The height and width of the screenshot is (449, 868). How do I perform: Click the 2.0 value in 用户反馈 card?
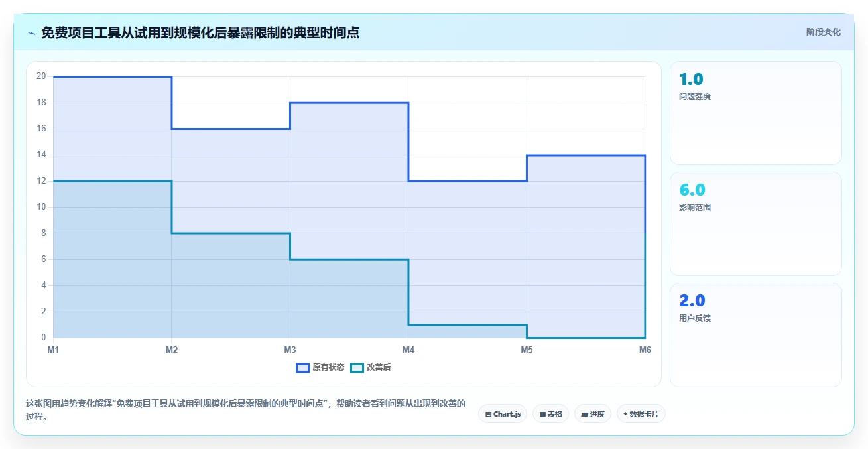(x=692, y=301)
